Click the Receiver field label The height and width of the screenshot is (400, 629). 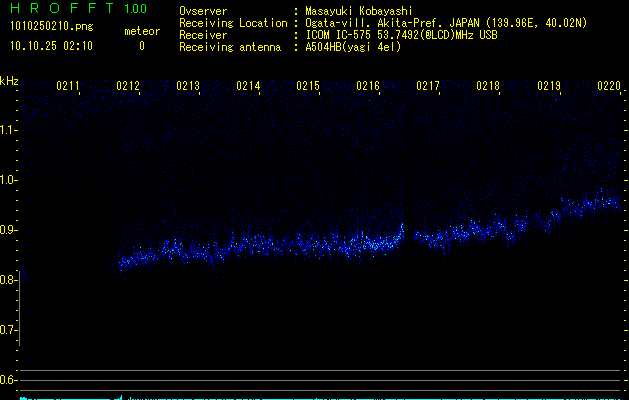coord(203,35)
